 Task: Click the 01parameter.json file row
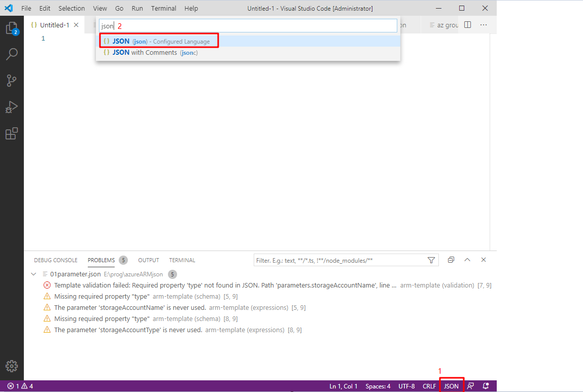click(260, 274)
